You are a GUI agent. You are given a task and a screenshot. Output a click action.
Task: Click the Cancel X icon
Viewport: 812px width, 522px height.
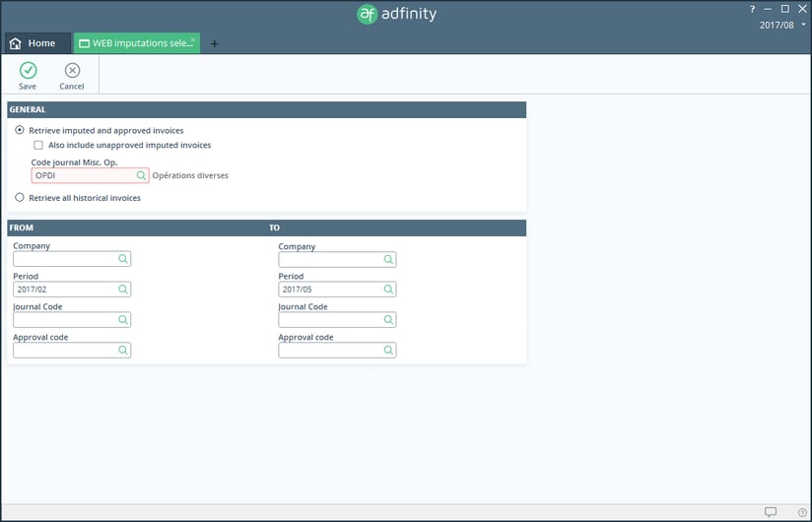coord(72,70)
